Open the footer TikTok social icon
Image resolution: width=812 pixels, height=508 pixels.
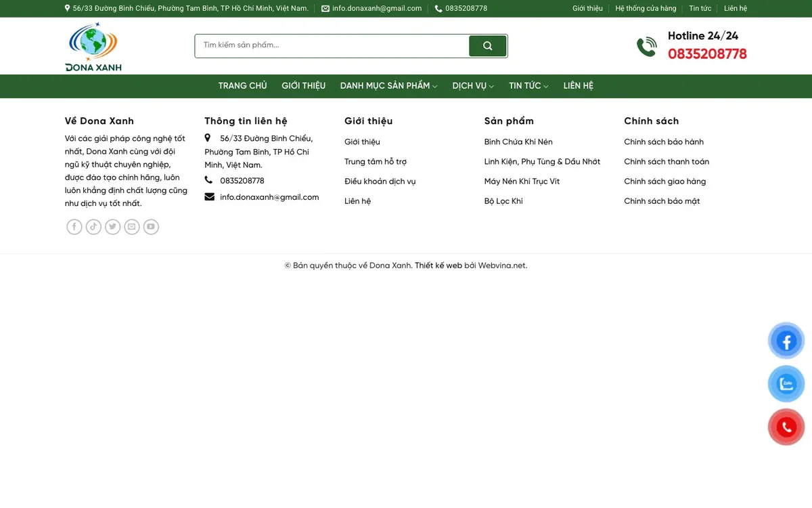[x=93, y=227]
